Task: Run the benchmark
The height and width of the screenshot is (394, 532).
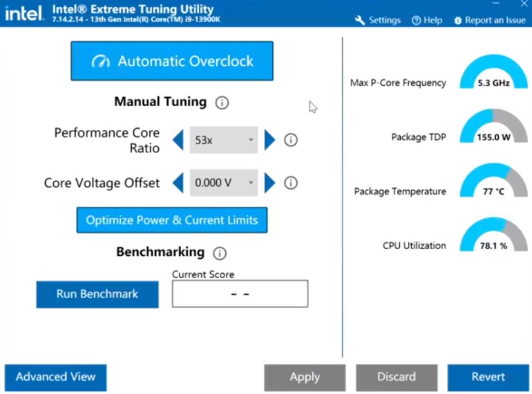Action: pos(97,294)
